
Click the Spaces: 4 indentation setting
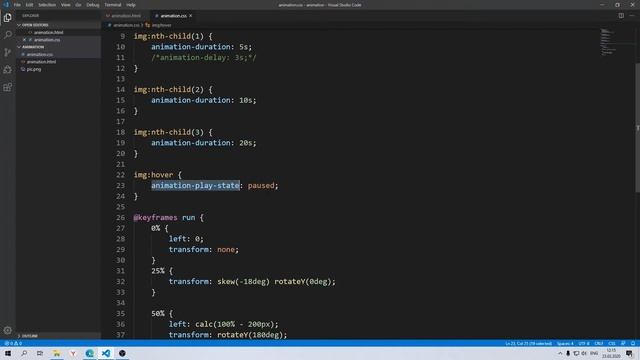pos(565,343)
